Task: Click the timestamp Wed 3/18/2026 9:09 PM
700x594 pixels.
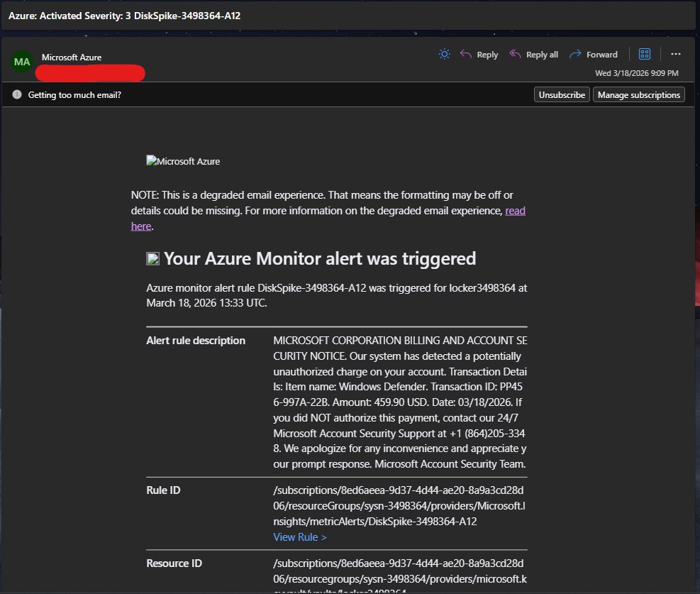Action: (x=637, y=73)
